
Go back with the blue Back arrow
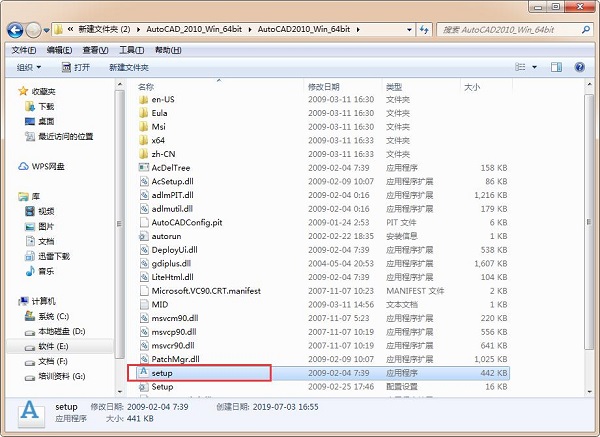(x=15, y=30)
